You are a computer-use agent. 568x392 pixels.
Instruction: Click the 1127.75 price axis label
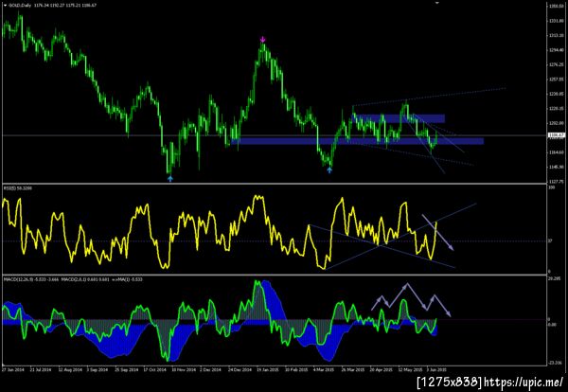pos(558,182)
